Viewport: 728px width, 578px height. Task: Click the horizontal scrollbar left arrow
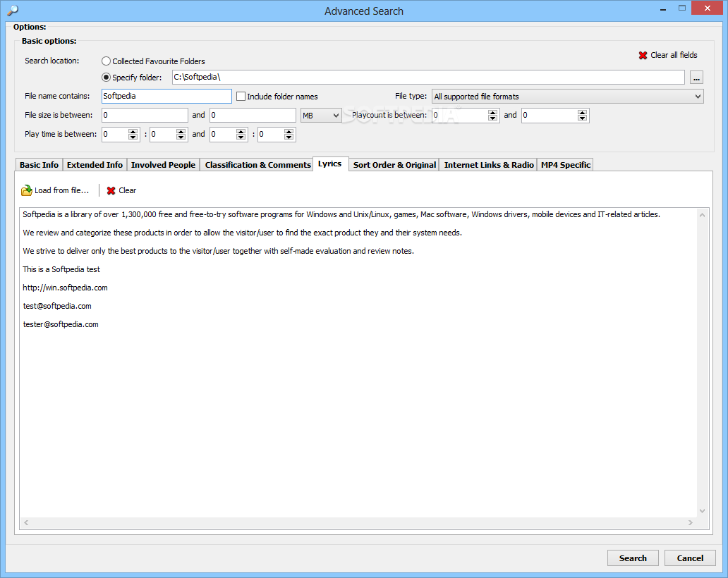[x=26, y=523]
